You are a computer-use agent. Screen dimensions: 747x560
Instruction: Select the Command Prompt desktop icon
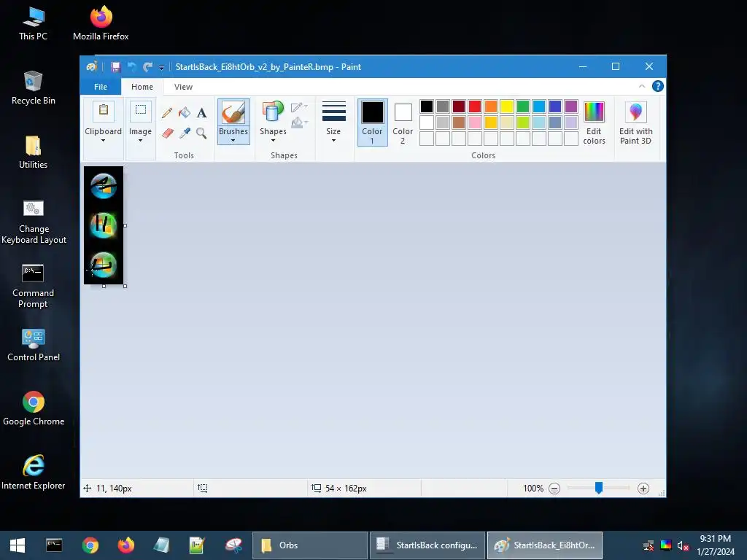(33, 286)
